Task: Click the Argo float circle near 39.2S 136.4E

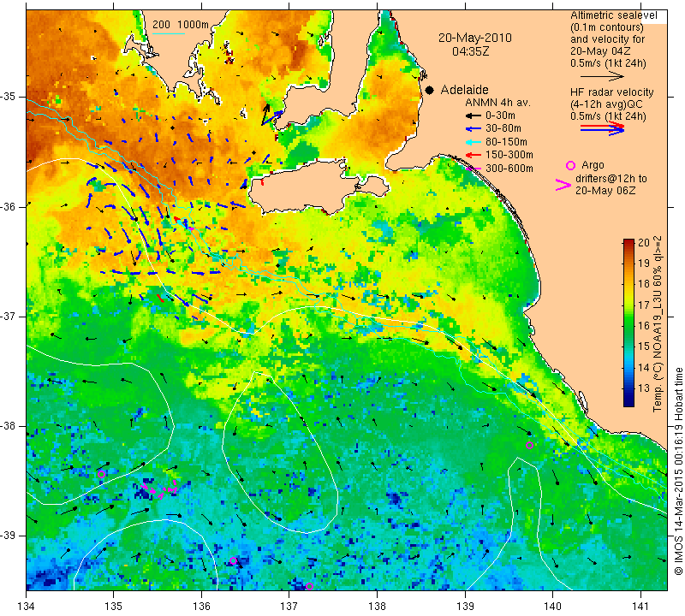Action: click(233, 560)
